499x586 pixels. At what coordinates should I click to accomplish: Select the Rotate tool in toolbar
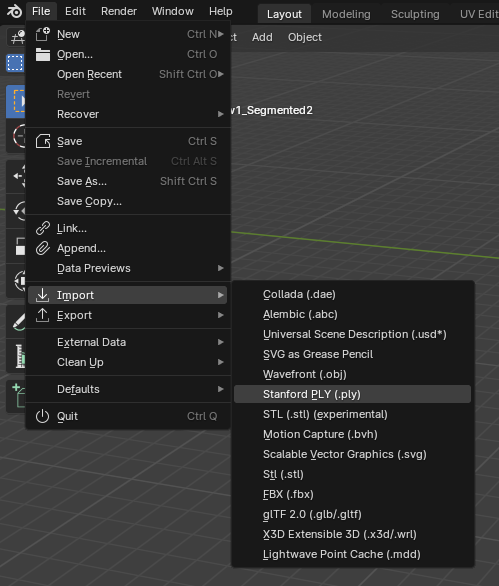16,211
